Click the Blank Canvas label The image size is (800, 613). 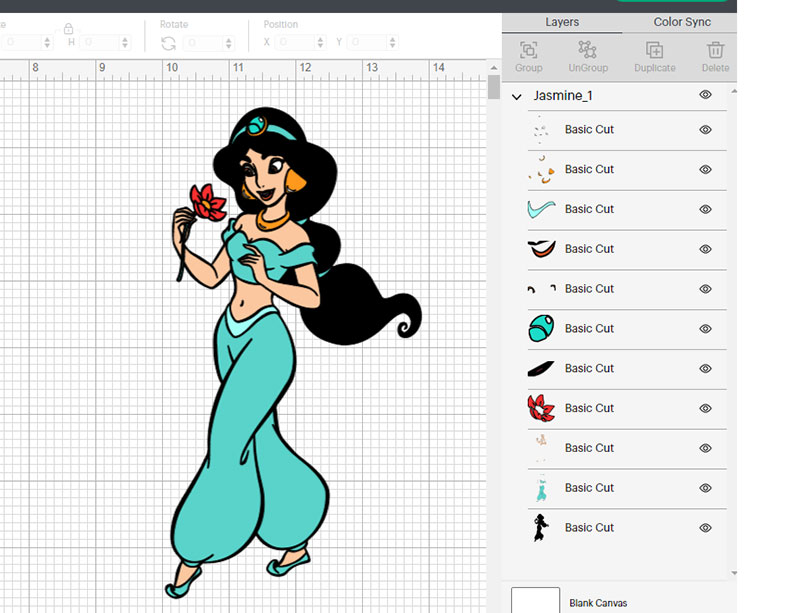pos(598,603)
